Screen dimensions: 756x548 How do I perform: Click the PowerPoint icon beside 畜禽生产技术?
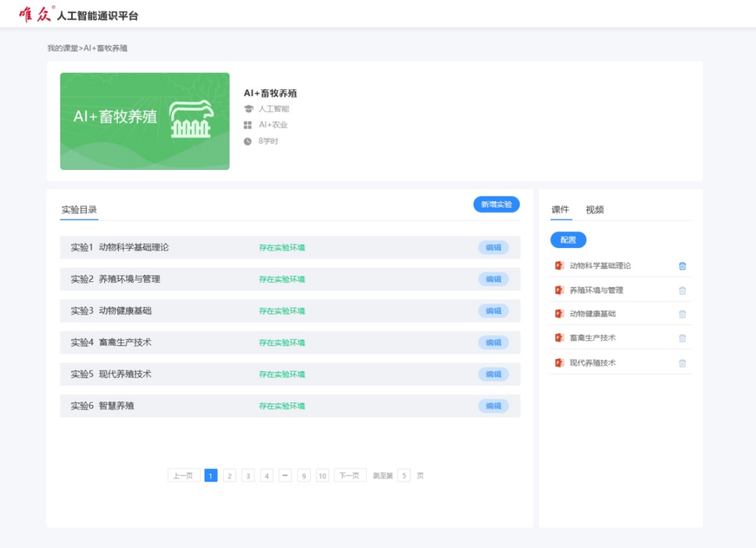[559, 338]
